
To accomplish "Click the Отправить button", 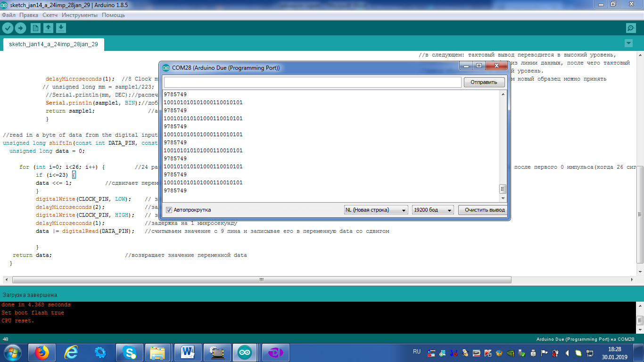I will click(484, 82).
